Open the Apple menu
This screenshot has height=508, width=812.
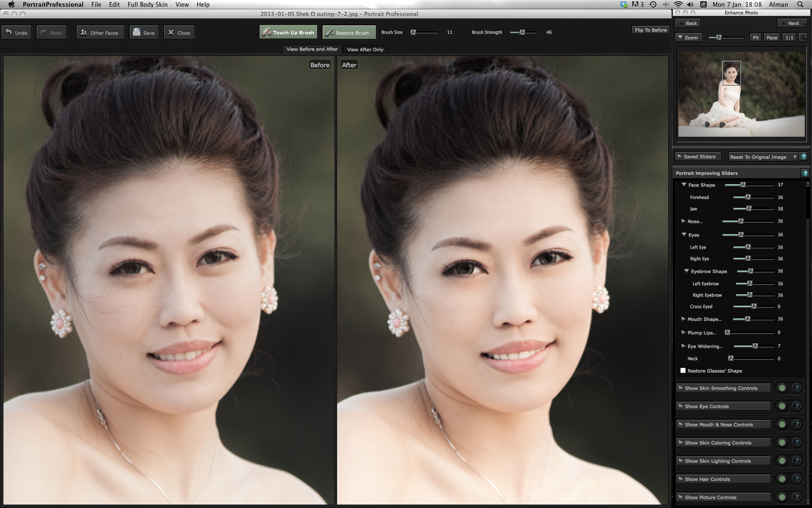click(11, 4)
